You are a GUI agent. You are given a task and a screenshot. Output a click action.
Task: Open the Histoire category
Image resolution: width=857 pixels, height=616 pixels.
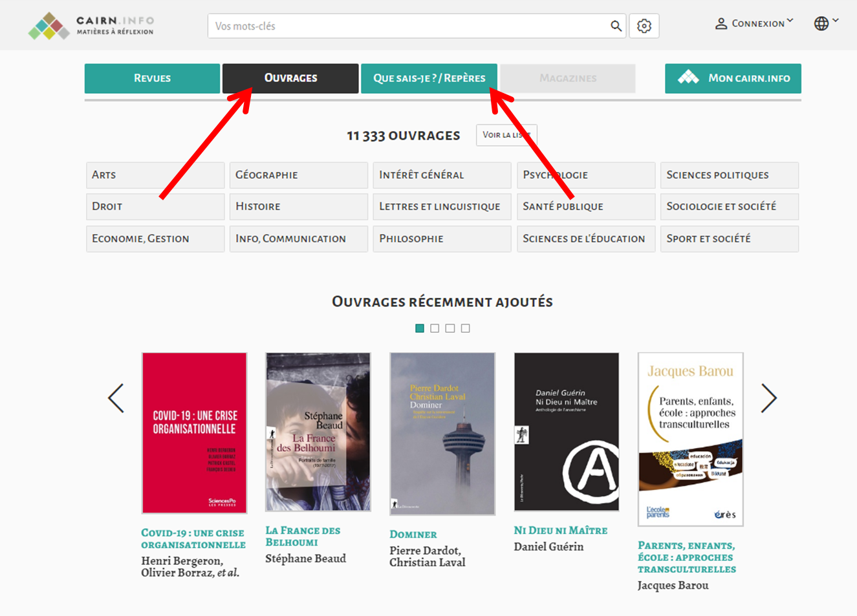pos(299,207)
